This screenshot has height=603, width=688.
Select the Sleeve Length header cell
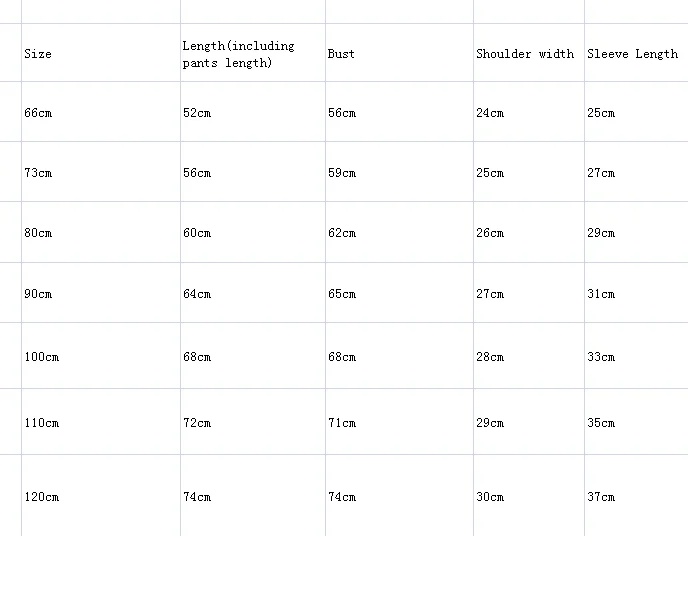[x=636, y=53]
